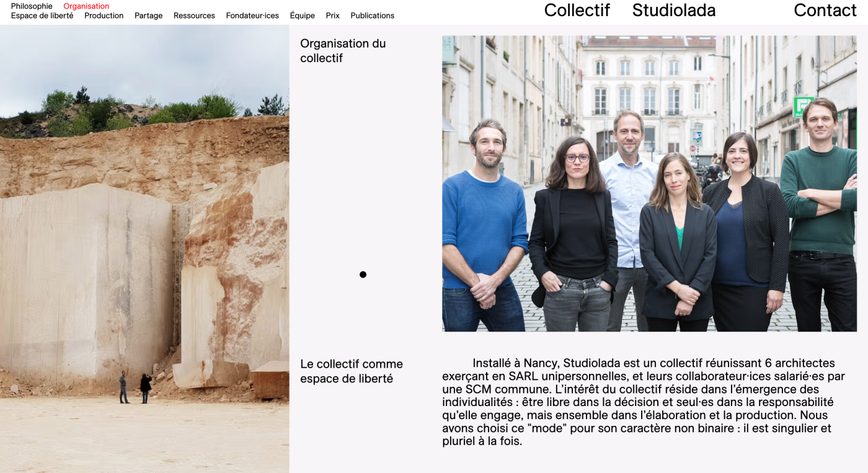Open the Contact page link
The height and width of the screenshot is (473, 868).
(x=825, y=11)
